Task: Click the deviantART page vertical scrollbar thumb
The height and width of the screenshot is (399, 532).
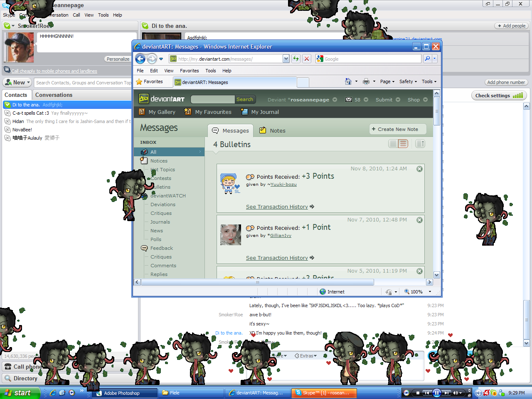Action: click(436, 111)
